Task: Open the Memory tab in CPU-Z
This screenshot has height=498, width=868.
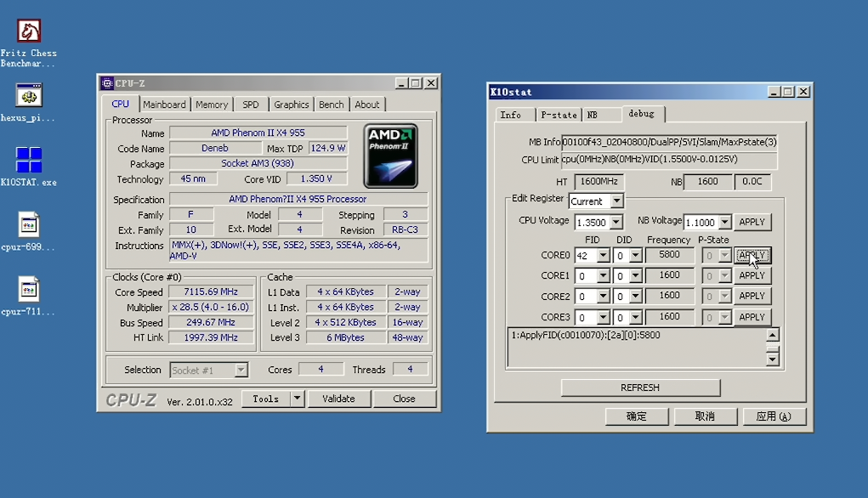Action: pyautogui.click(x=212, y=105)
